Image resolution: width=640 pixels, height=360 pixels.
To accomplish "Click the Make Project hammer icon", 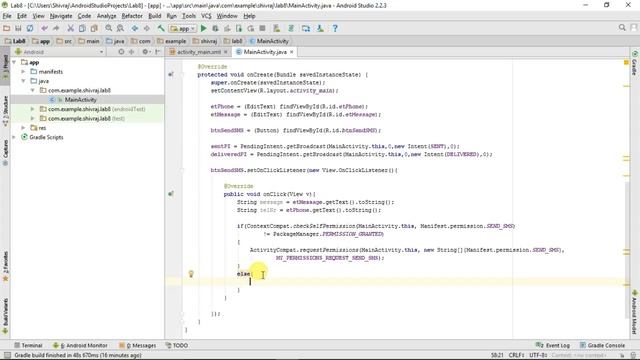I will (x=161, y=28).
